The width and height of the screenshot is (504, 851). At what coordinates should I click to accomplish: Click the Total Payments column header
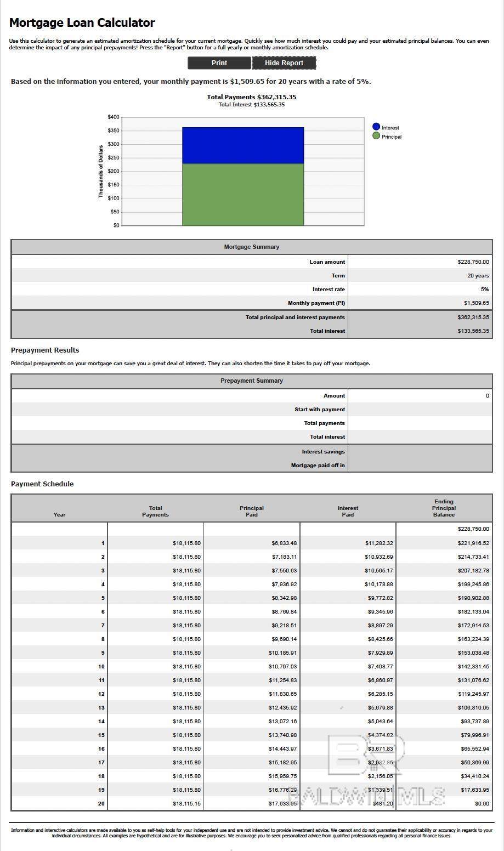click(x=155, y=511)
